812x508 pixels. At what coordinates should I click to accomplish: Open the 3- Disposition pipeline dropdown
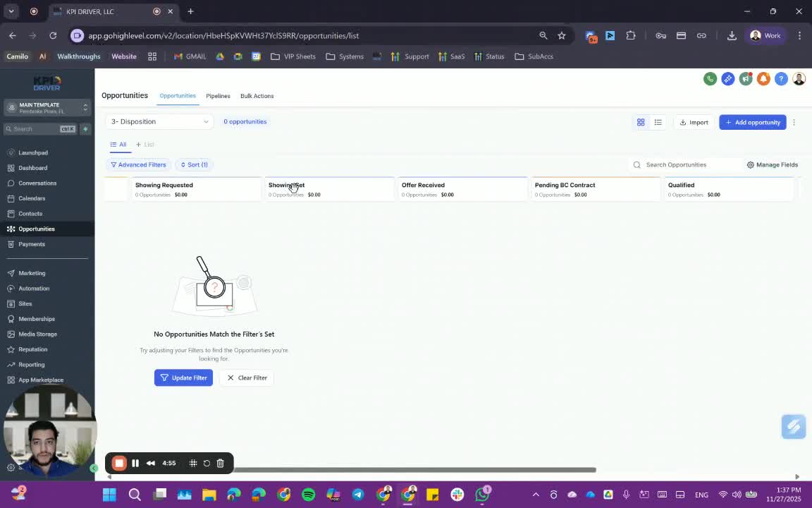pos(159,122)
